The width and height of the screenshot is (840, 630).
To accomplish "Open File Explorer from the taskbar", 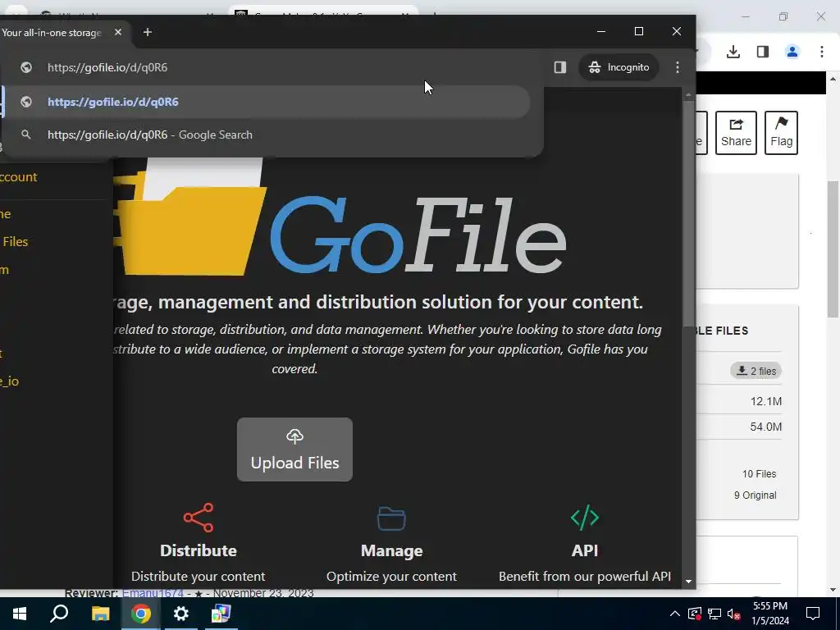I will 100,614.
